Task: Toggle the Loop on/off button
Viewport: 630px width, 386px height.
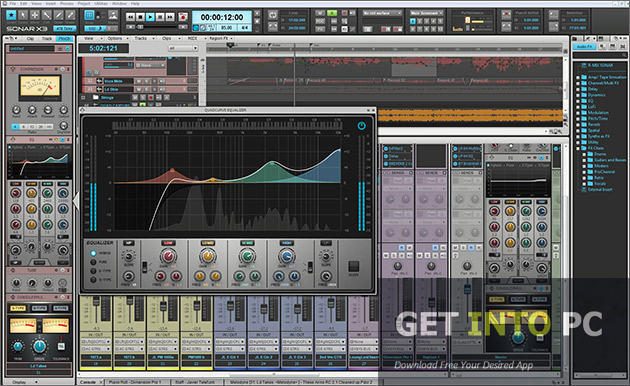Action: [x=272, y=15]
